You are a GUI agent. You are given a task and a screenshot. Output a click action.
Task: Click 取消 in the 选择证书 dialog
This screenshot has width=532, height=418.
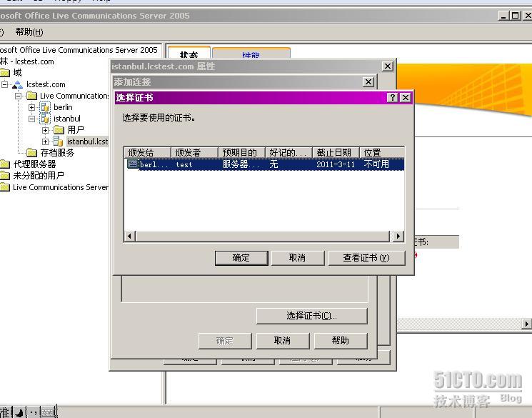[x=298, y=258]
